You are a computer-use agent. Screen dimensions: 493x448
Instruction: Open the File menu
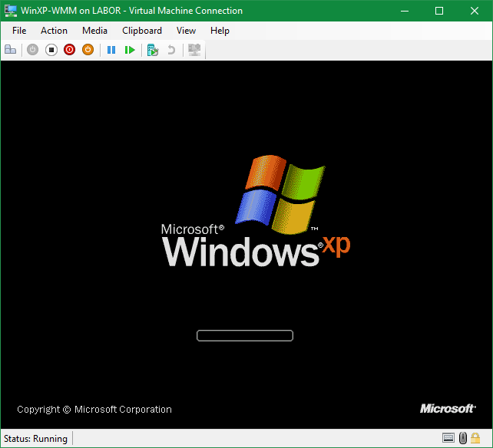[x=19, y=31]
